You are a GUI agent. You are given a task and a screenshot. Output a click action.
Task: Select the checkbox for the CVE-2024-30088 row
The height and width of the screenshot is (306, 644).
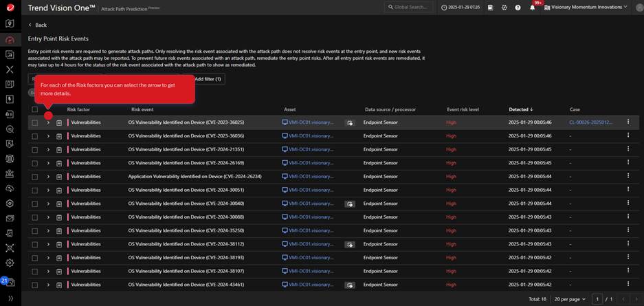(35, 217)
